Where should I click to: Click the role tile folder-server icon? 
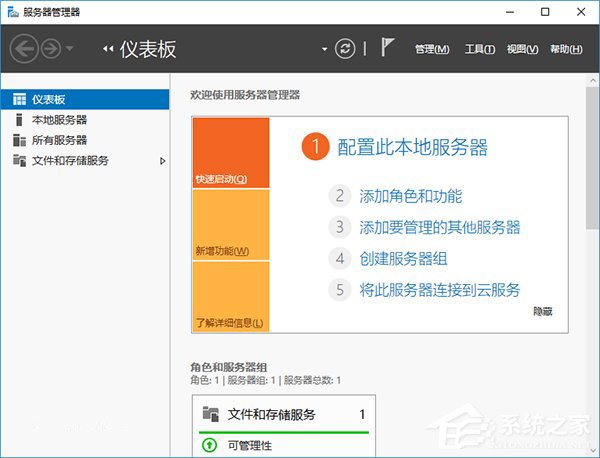(210, 414)
